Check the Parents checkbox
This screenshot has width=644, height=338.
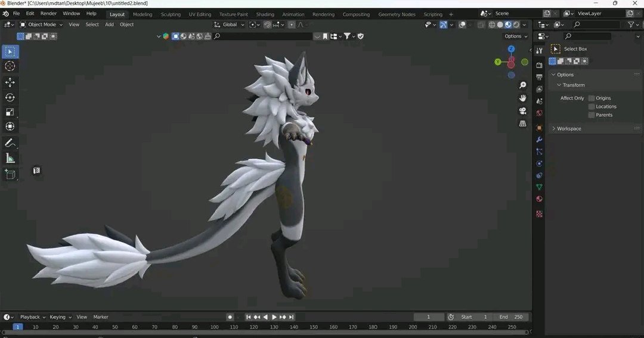pyautogui.click(x=592, y=115)
